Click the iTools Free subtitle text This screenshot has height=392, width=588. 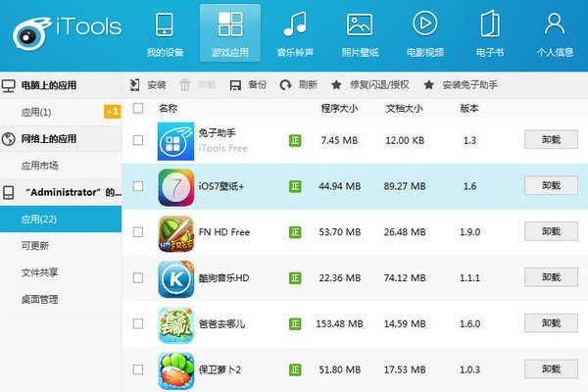tap(223, 148)
